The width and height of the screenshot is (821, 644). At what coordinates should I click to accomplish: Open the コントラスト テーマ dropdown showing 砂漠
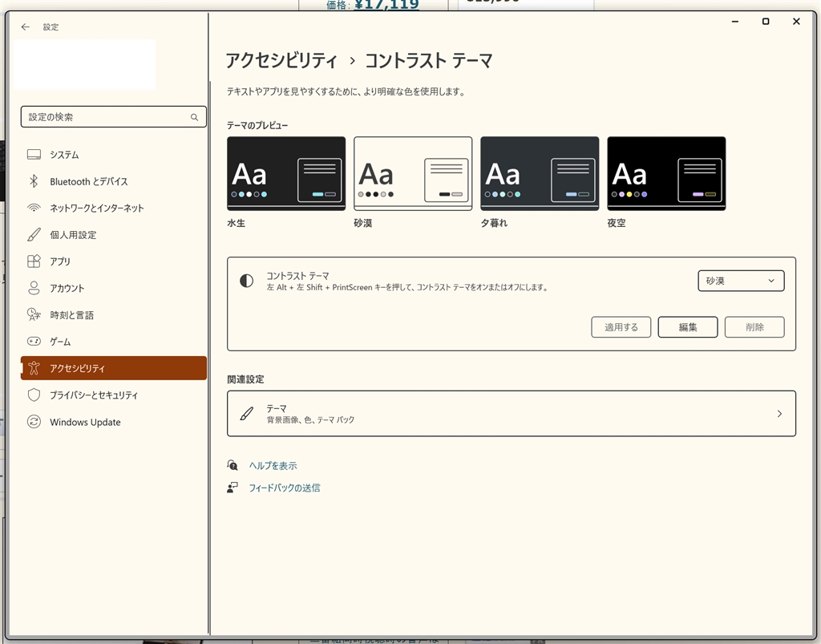click(x=741, y=281)
